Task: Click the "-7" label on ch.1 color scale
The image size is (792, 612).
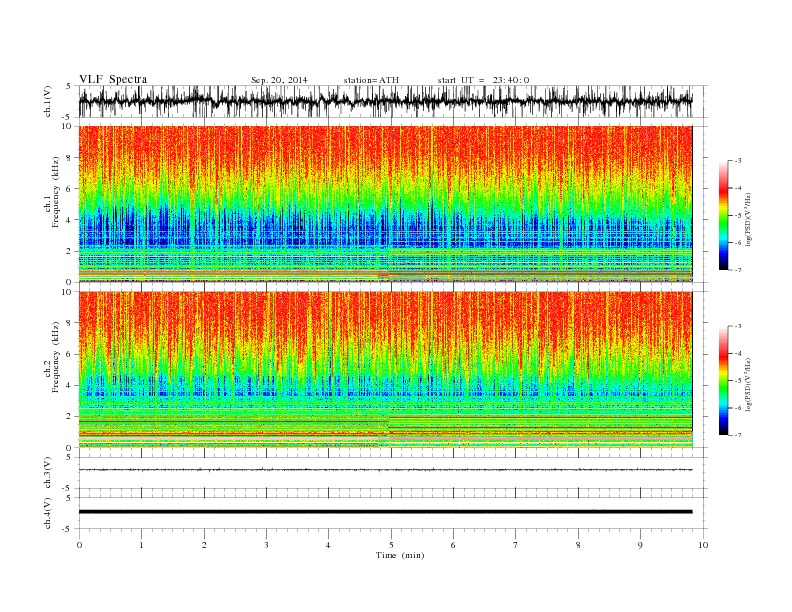Action: click(x=738, y=270)
